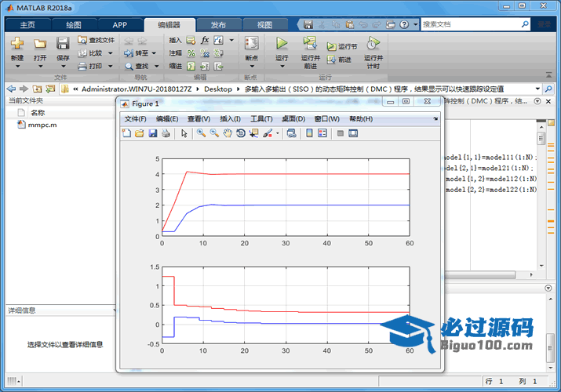The width and height of the screenshot is (561, 392).
Task: Click the help question mark icon
Action: (x=404, y=24)
